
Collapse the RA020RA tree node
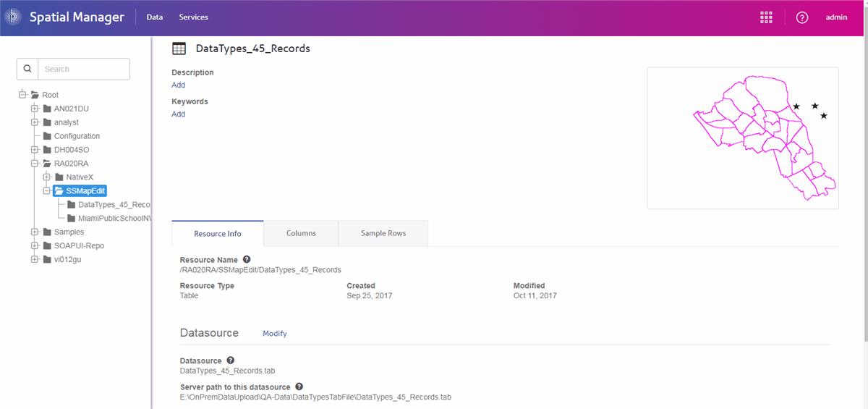click(x=35, y=164)
